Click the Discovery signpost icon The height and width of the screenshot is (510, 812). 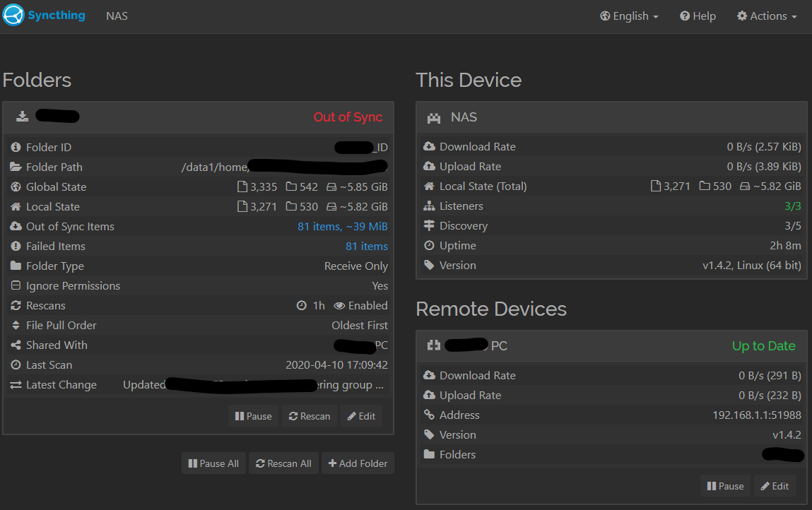pos(429,226)
